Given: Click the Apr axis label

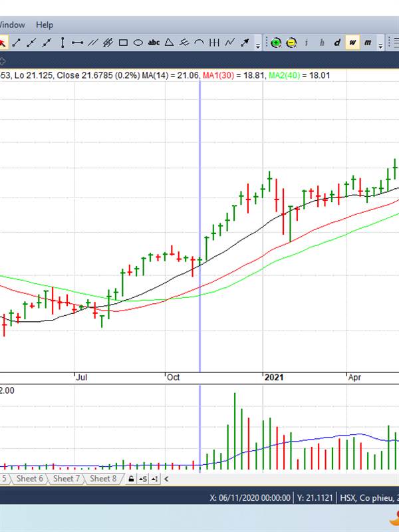Looking at the screenshot, I should [x=354, y=377].
